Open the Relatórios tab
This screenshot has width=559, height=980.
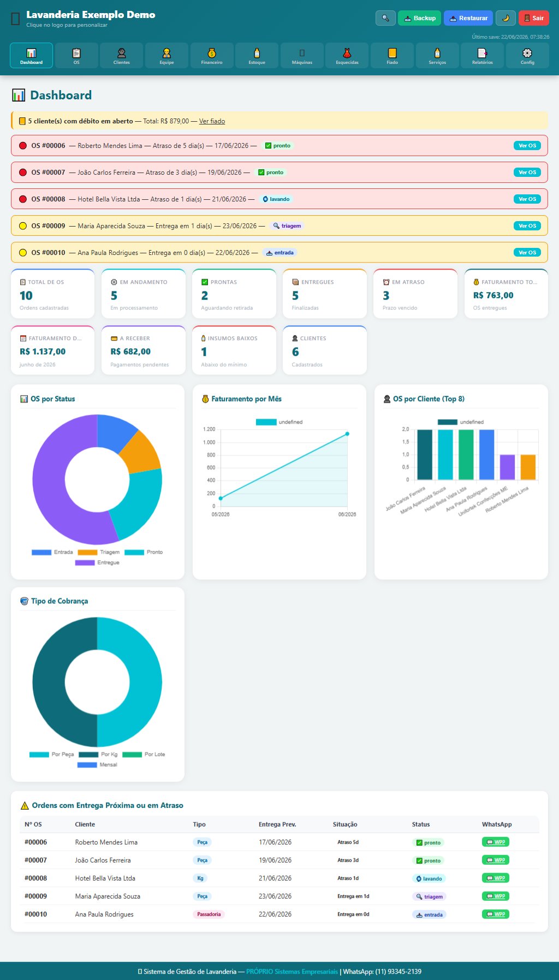pyautogui.click(x=483, y=55)
